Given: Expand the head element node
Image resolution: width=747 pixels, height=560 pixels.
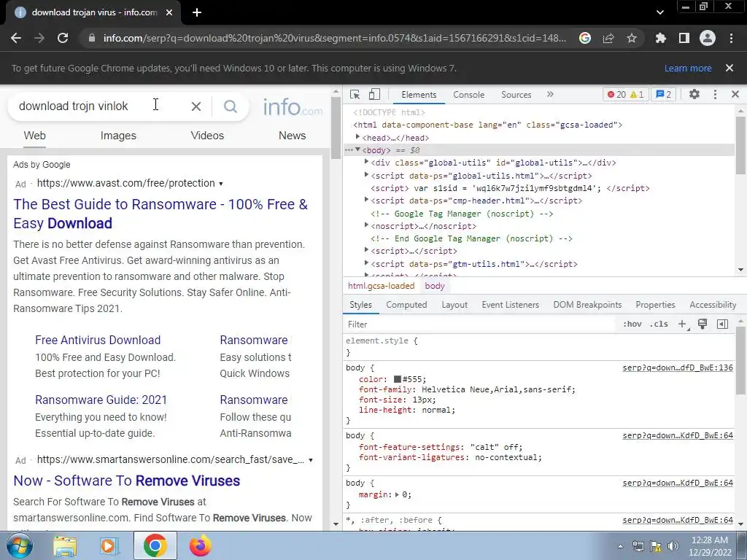Looking at the screenshot, I should point(357,137).
